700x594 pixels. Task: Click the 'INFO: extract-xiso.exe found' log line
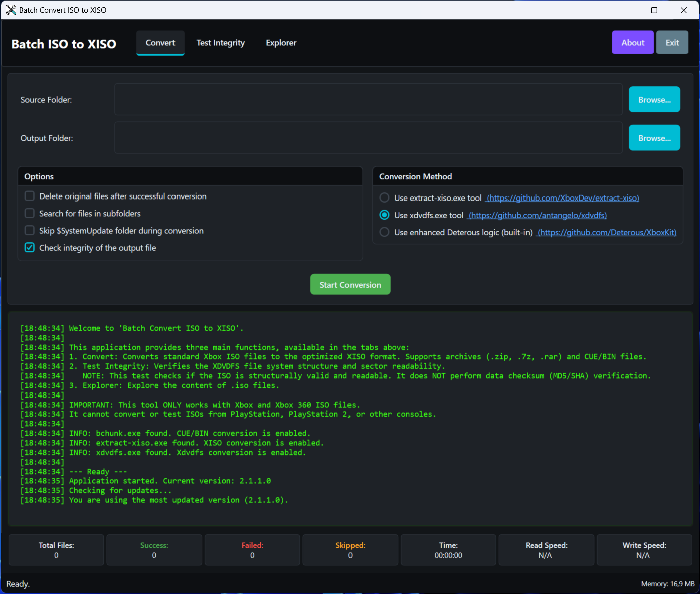pyautogui.click(x=172, y=443)
